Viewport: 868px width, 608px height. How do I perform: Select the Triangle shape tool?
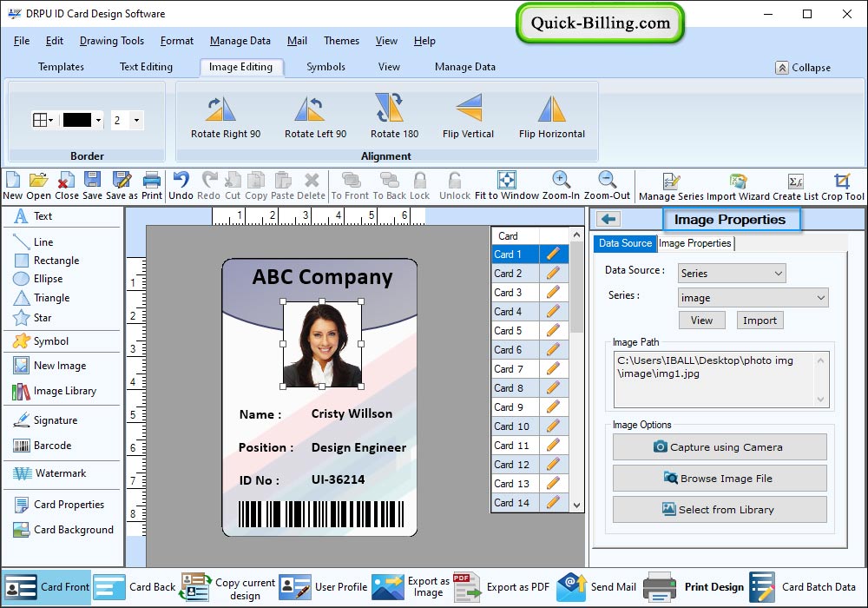coord(42,298)
